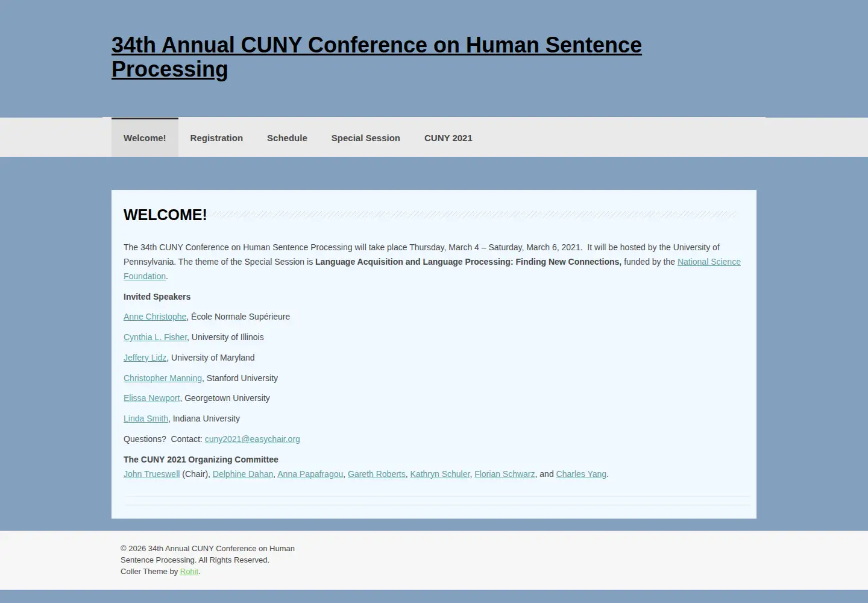This screenshot has width=868, height=603.
Task: Open the Registration menu item
Action: click(216, 137)
